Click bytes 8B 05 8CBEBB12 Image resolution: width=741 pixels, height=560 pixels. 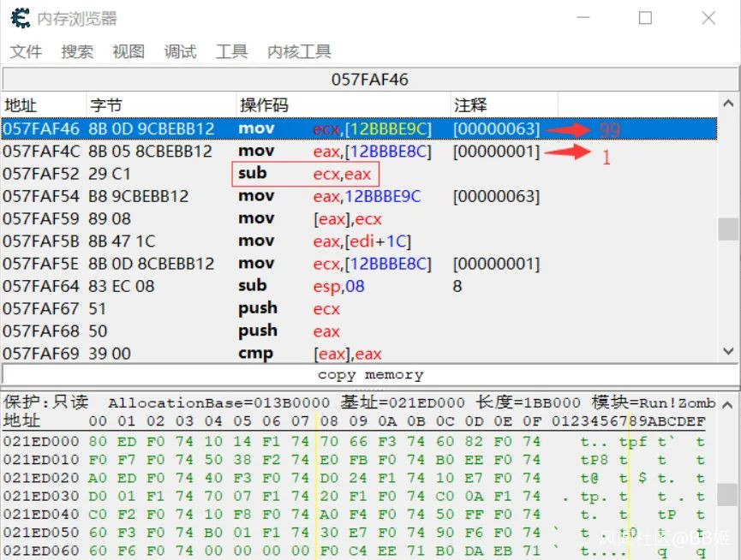click(x=150, y=151)
